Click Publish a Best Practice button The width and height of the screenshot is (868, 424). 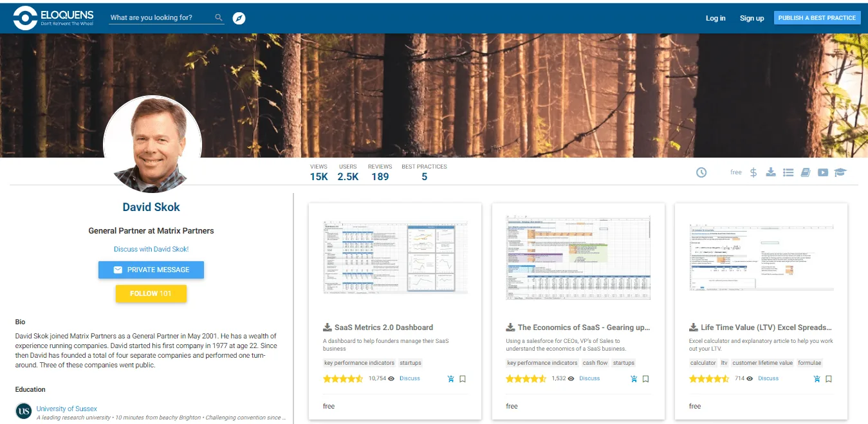coord(817,18)
